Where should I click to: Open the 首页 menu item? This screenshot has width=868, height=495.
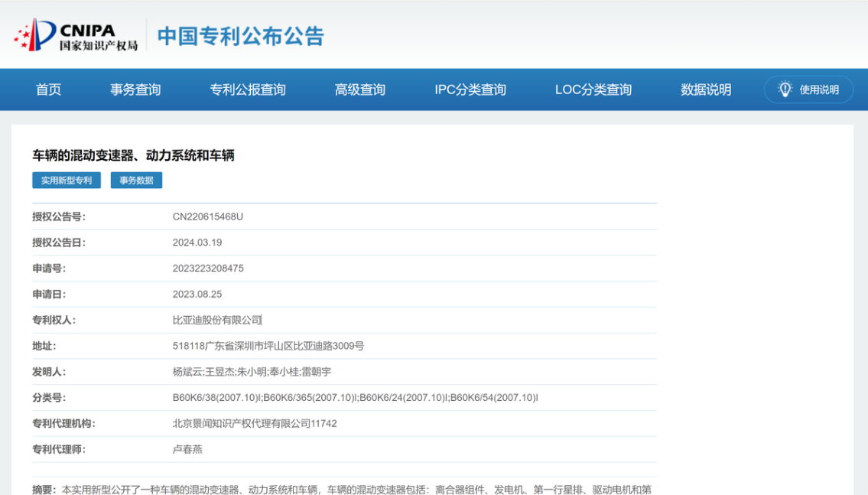(48, 90)
